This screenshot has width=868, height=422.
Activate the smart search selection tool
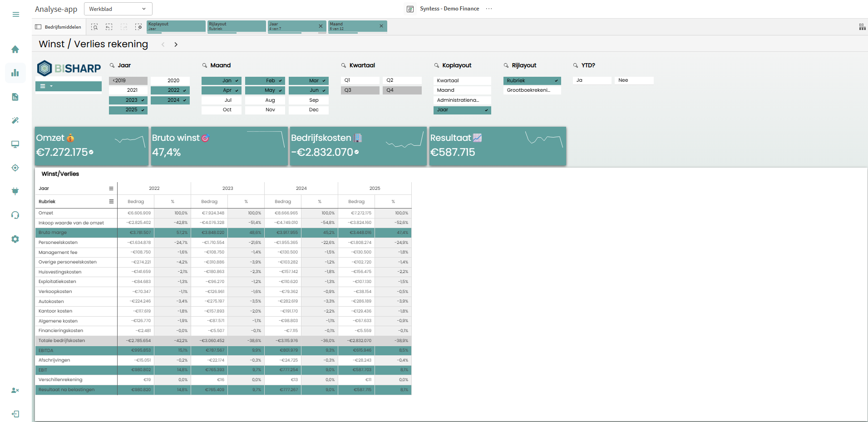[x=94, y=27]
